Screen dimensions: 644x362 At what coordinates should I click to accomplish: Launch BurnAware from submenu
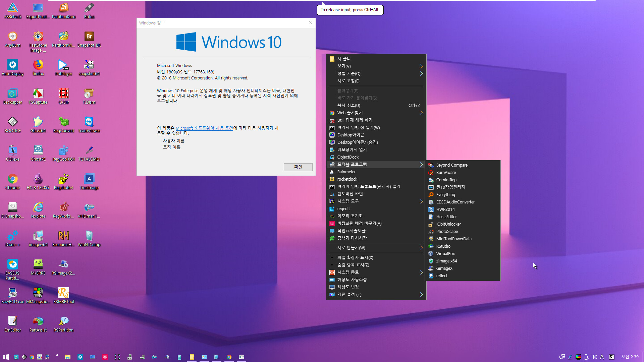pyautogui.click(x=463, y=172)
